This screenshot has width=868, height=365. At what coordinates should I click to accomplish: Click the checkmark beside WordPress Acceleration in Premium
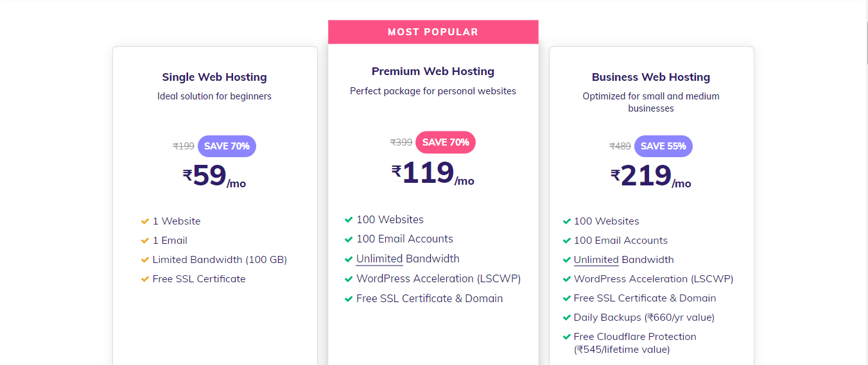pos(349,279)
